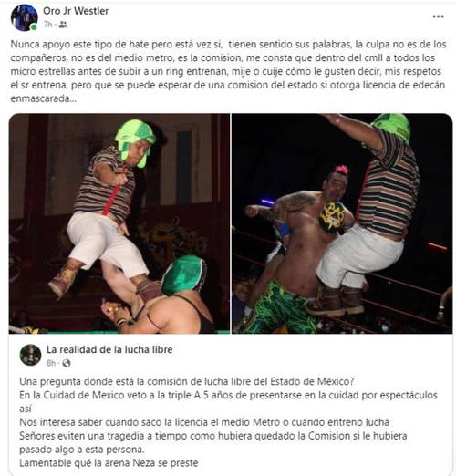
Task: Click La realidad de la lucha libre avatar
Action: point(30,355)
